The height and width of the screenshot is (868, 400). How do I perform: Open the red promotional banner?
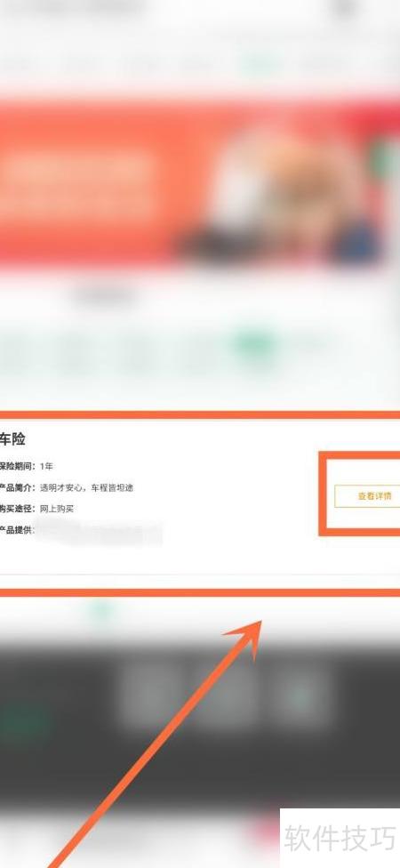(x=200, y=181)
